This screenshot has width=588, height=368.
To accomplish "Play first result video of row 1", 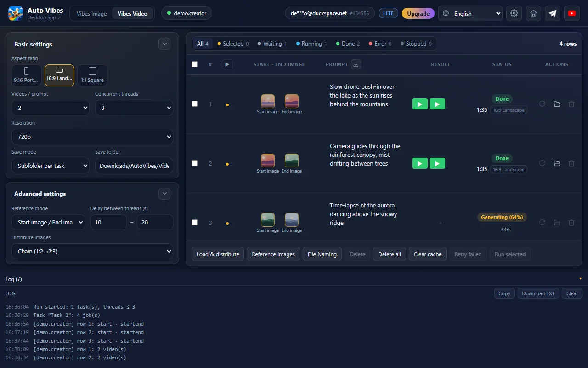I will 420,104.
